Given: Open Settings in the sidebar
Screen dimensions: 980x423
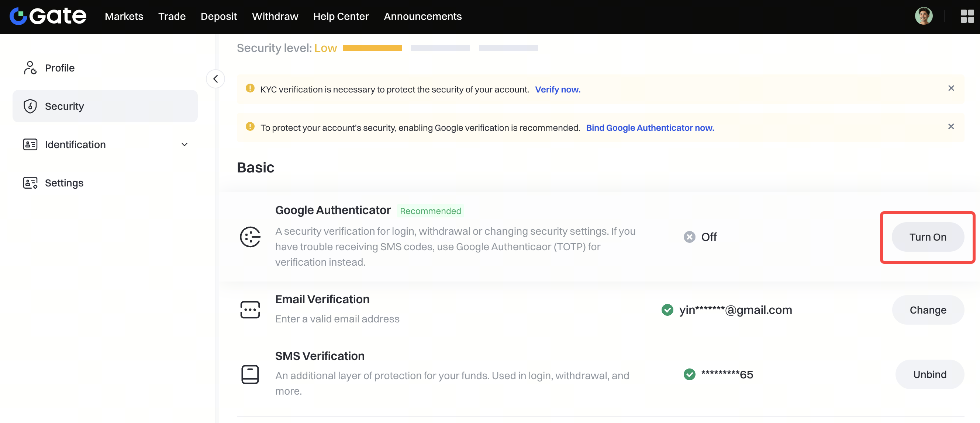Looking at the screenshot, I should (x=64, y=183).
